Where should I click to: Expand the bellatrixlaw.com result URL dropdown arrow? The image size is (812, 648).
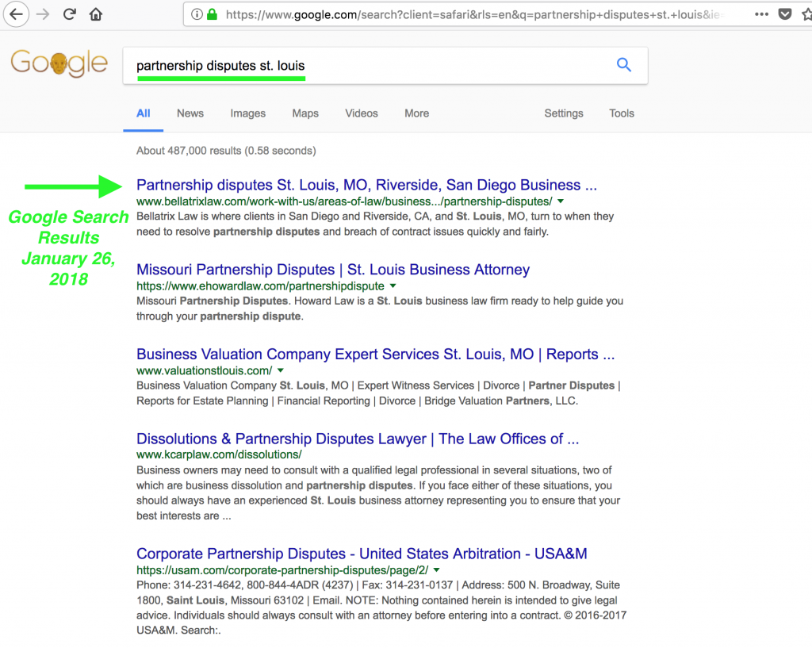[561, 201]
